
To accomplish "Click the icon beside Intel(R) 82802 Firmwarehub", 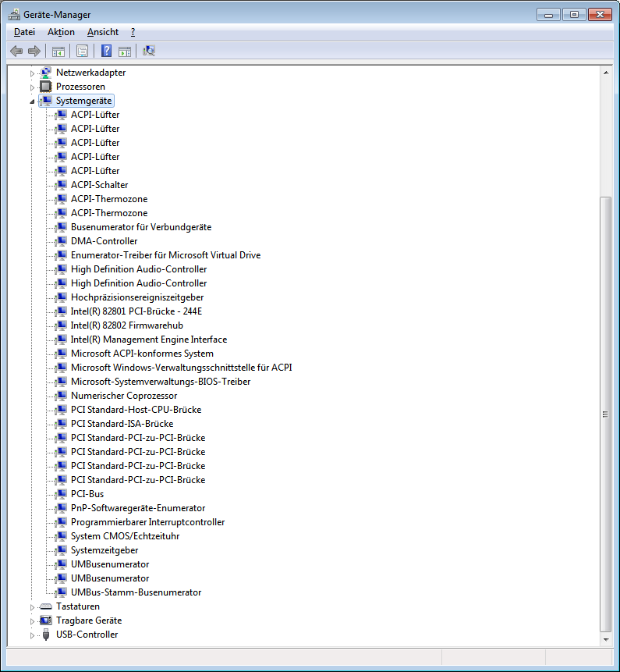I will [x=62, y=325].
